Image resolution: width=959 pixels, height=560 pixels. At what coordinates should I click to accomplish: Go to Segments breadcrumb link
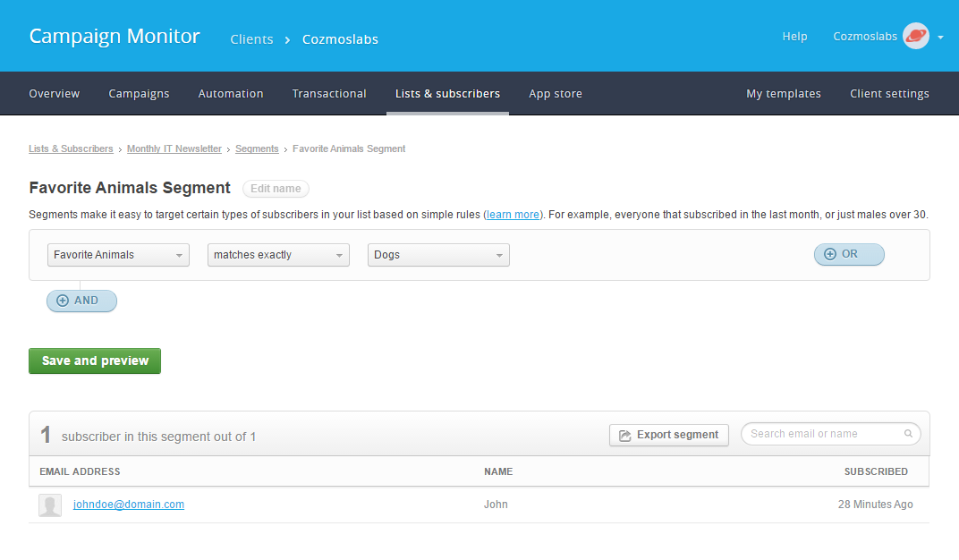click(x=257, y=148)
